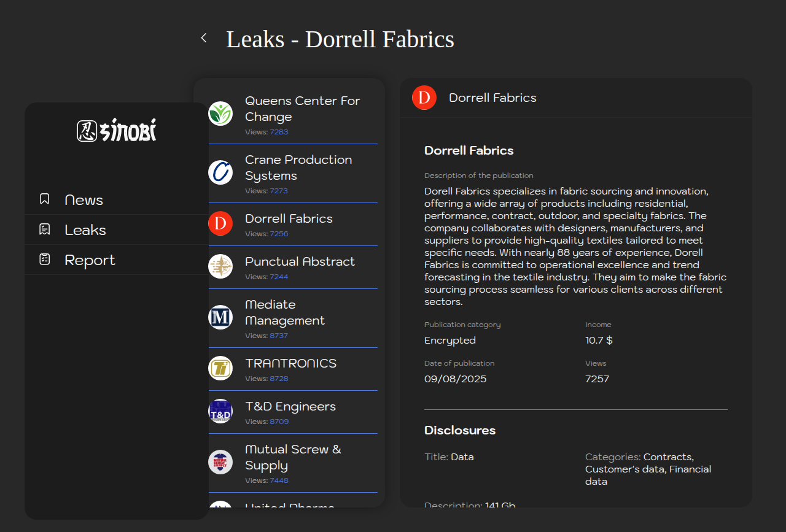This screenshot has height=532, width=786.
Task: Click the Leaks document icon
Action: click(x=44, y=229)
